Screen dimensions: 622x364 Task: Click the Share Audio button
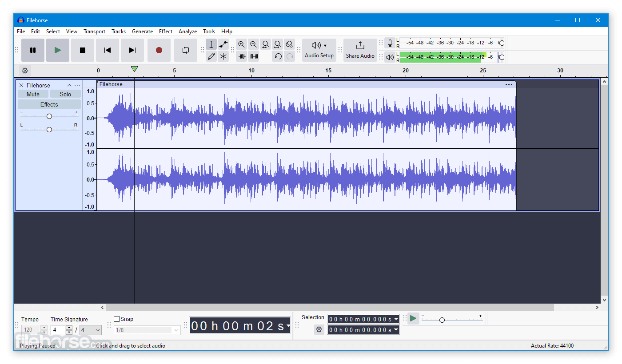(x=360, y=50)
